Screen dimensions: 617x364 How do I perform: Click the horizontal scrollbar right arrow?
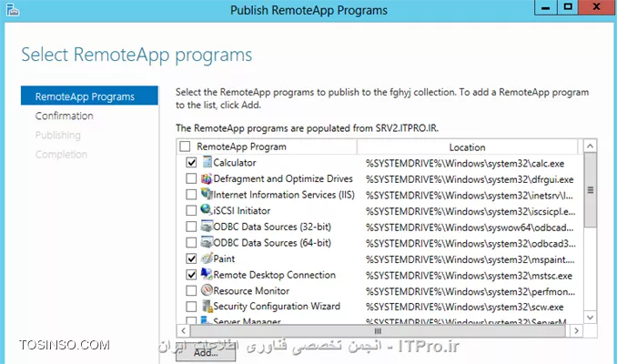(x=576, y=331)
